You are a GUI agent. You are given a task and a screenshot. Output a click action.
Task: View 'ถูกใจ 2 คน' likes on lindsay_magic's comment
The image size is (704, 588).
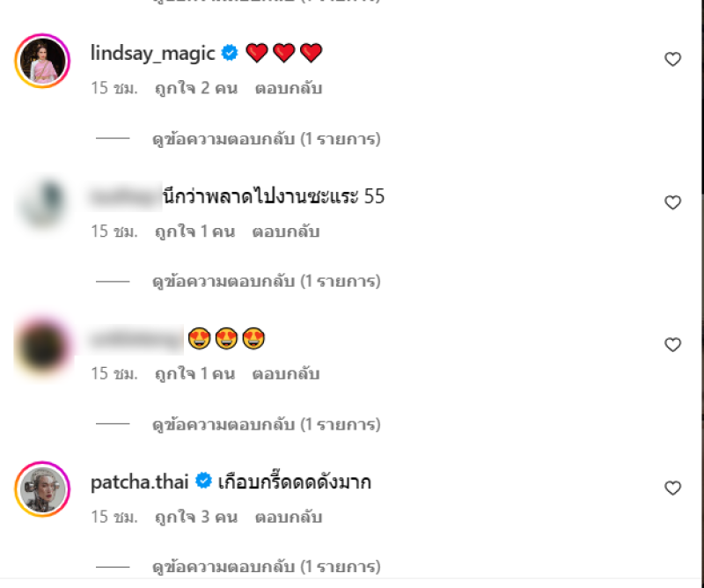point(196,88)
